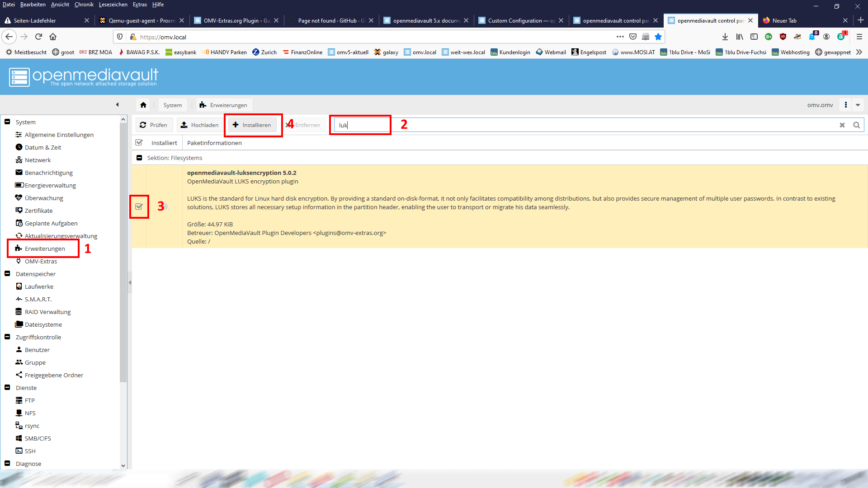Open the Bearbeiten menu
868x488 pixels.
click(x=33, y=5)
